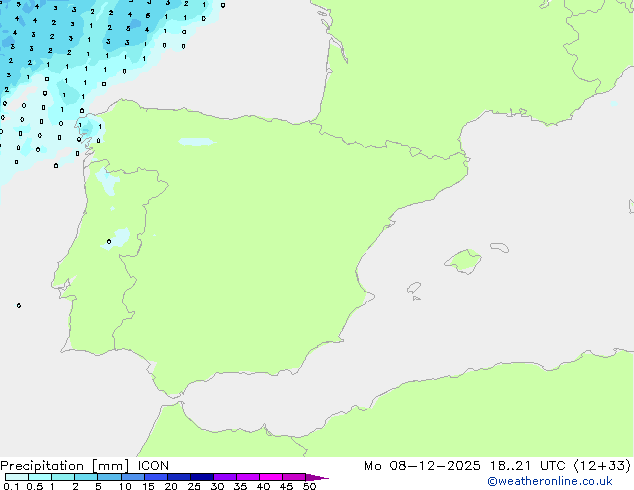Image resolution: width=634 pixels, height=490 pixels.
Task: Choose the 2–5 mm legend color box
Action: point(86,477)
